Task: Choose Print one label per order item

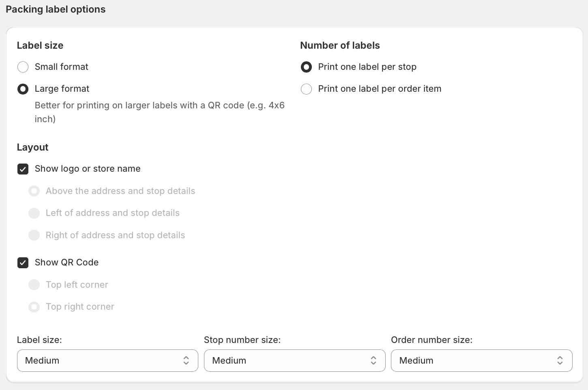Action: [306, 89]
